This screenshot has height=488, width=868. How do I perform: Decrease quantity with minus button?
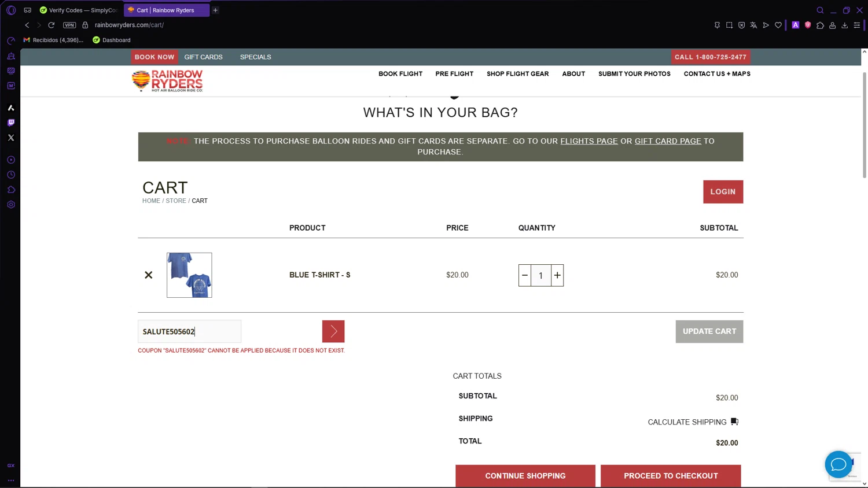[525, 276]
